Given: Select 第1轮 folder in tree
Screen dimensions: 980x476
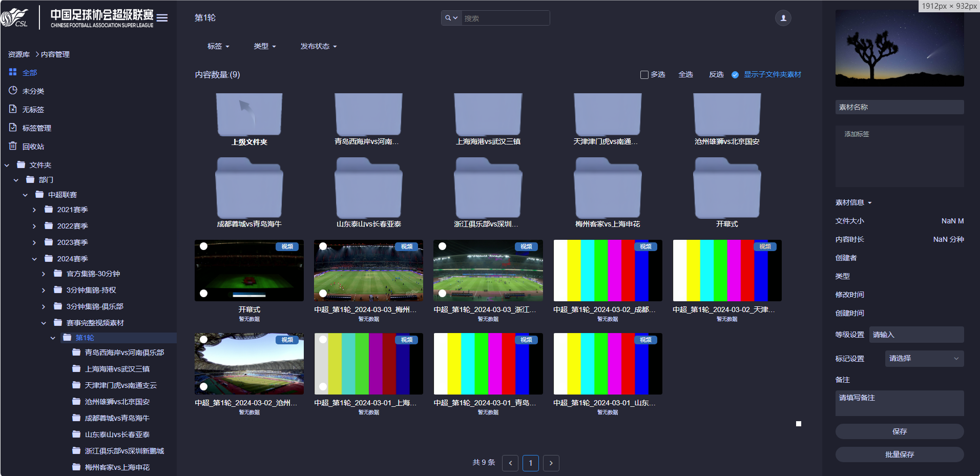Looking at the screenshot, I should coord(85,338).
